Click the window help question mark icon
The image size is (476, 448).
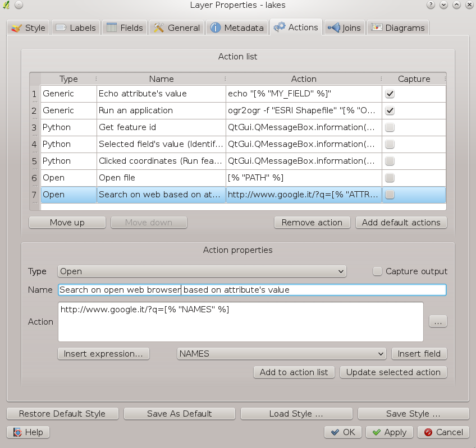(x=431, y=4)
